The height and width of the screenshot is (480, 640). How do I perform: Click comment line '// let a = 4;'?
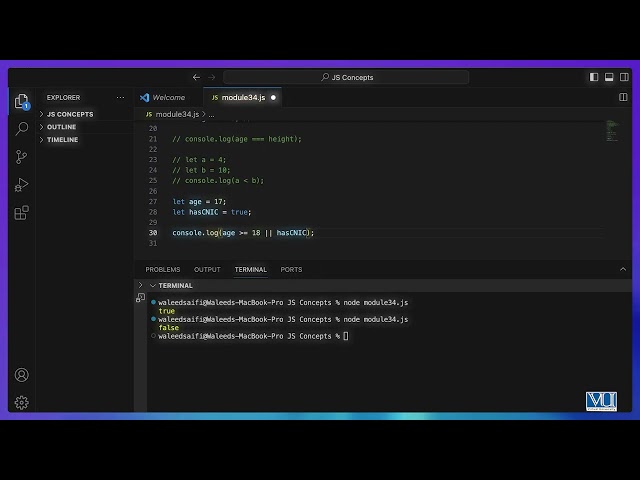pos(199,160)
